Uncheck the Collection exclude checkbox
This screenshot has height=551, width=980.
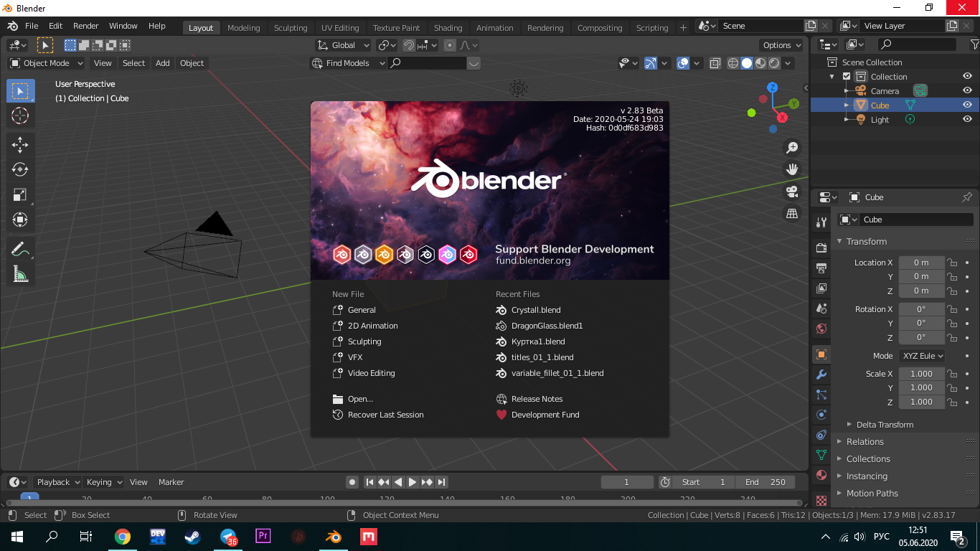tap(847, 77)
